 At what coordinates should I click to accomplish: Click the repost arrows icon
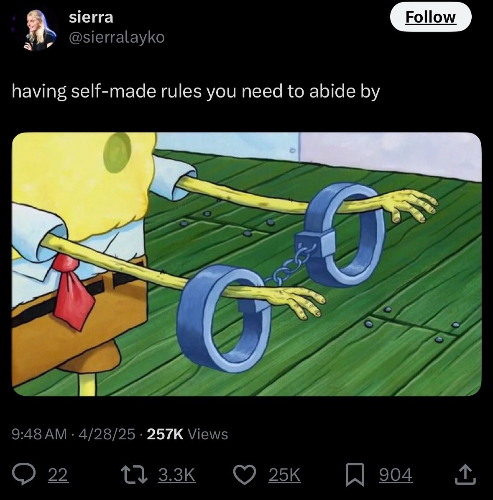point(134,475)
